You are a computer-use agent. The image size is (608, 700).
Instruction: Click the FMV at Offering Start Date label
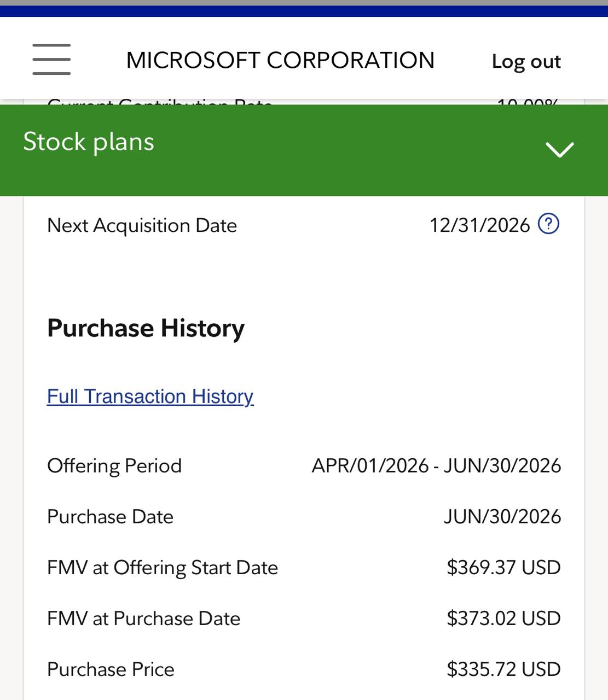[163, 568]
